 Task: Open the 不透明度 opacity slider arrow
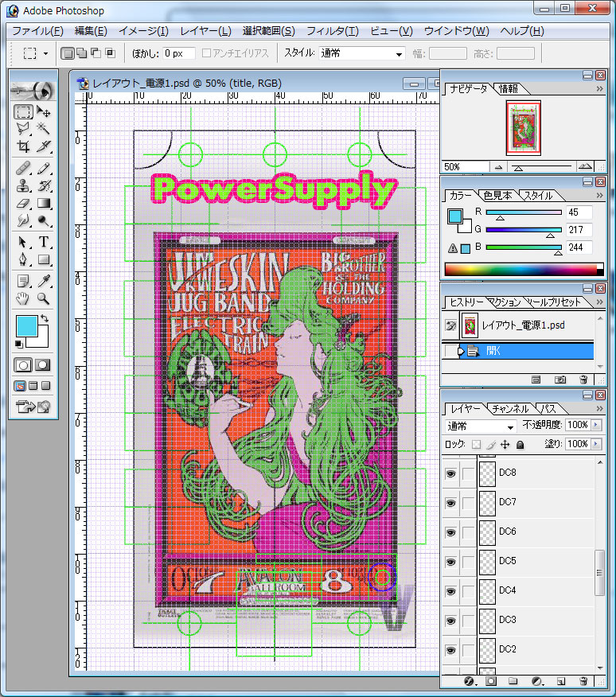point(596,425)
